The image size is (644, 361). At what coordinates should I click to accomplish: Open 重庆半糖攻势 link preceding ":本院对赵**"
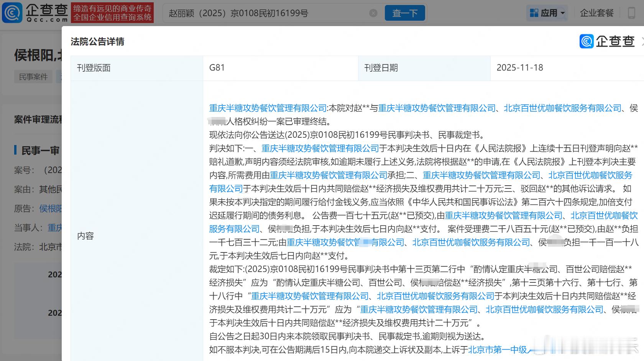(x=268, y=108)
